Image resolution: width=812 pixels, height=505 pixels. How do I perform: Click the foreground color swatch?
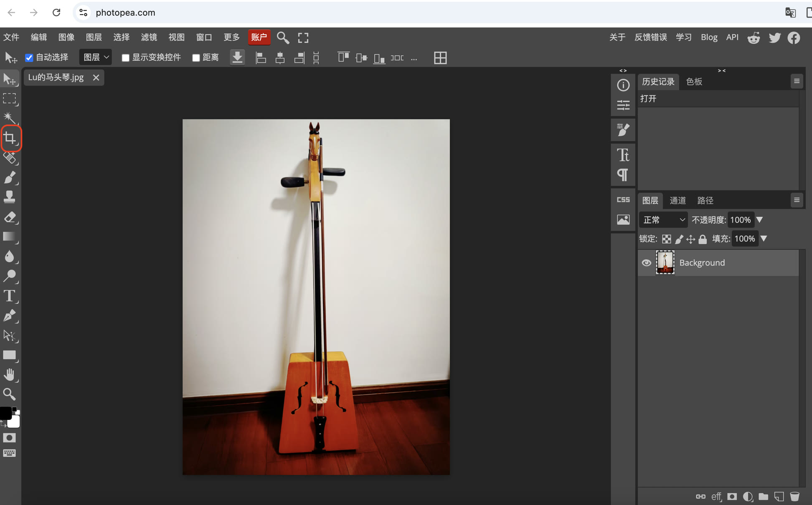point(6,413)
